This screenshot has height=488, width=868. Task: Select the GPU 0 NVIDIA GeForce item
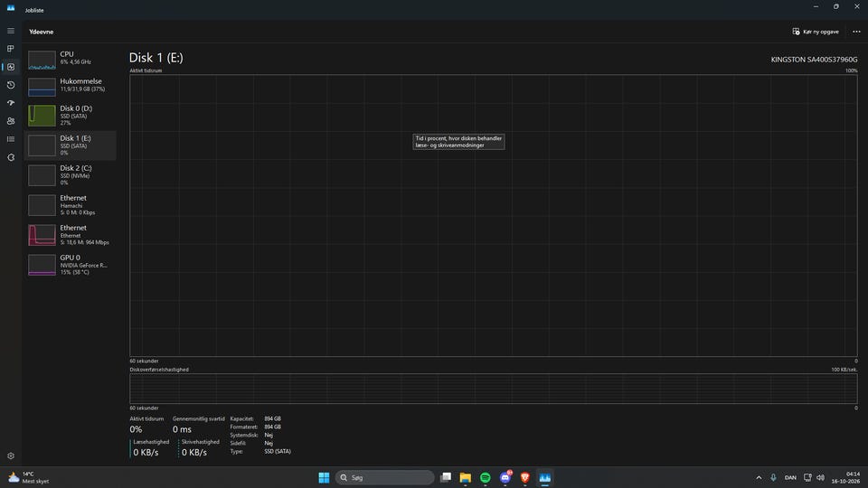(x=70, y=265)
